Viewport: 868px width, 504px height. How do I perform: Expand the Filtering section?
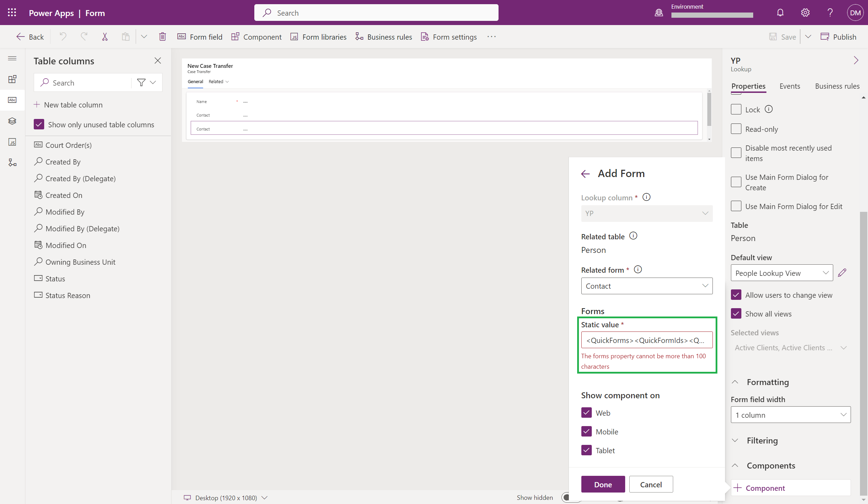(762, 441)
